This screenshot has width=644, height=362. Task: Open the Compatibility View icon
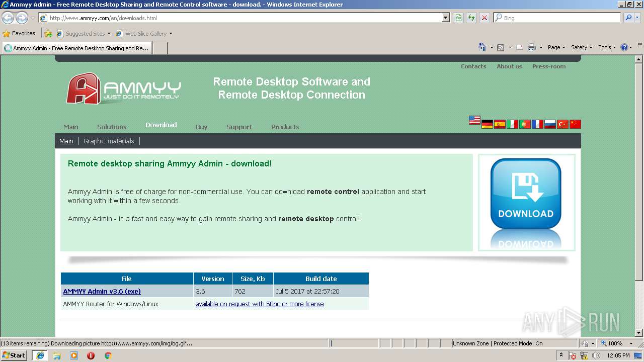pyautogui.click(x=458, y=18)
